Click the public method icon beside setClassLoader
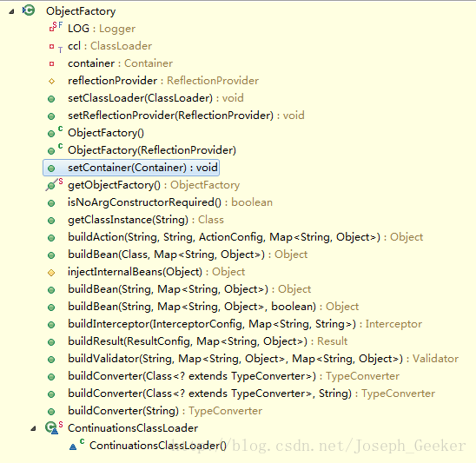 coord(51,99)
